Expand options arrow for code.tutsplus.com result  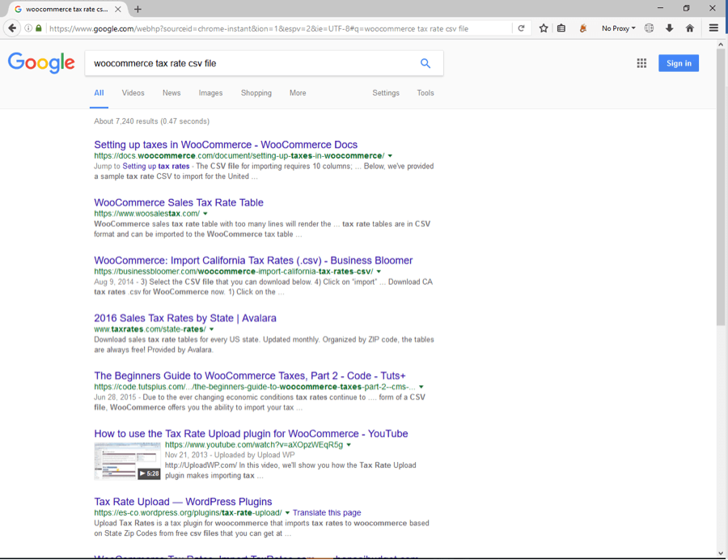(x=421, y=387)
